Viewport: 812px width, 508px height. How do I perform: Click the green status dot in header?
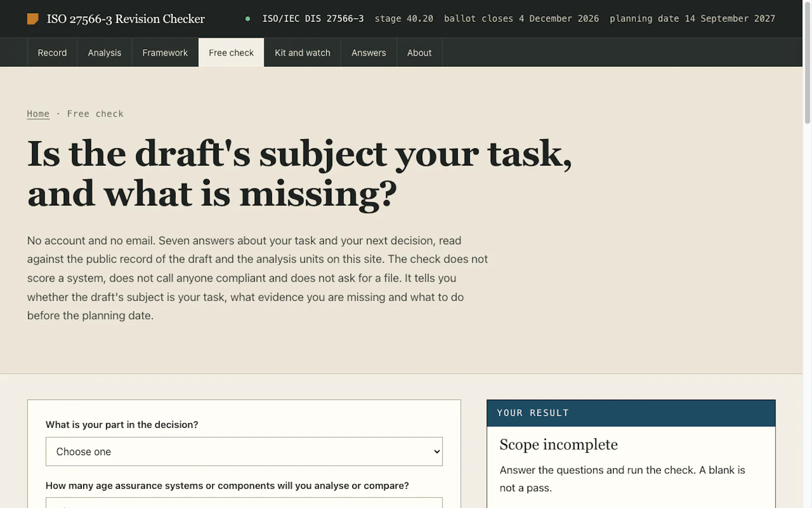coord(248,19)
